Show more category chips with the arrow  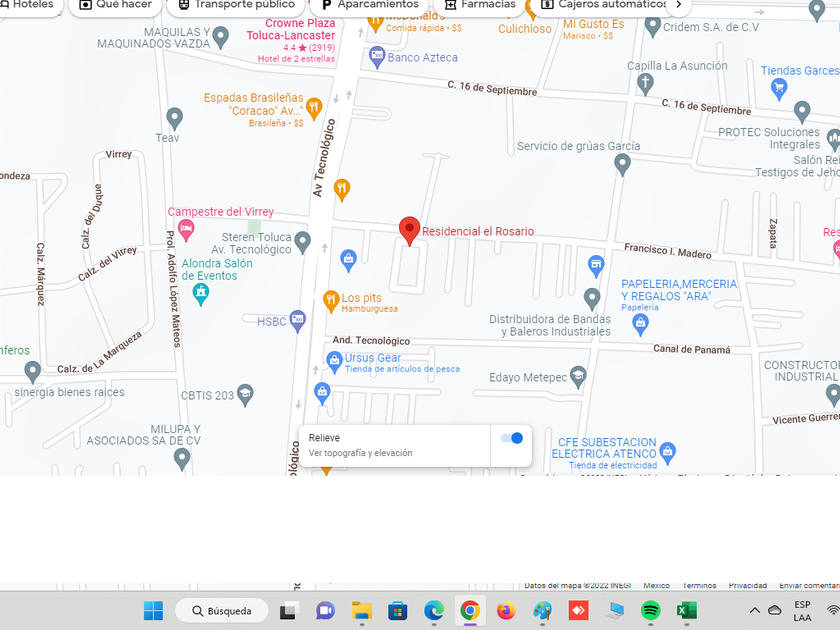pos(679,5)
